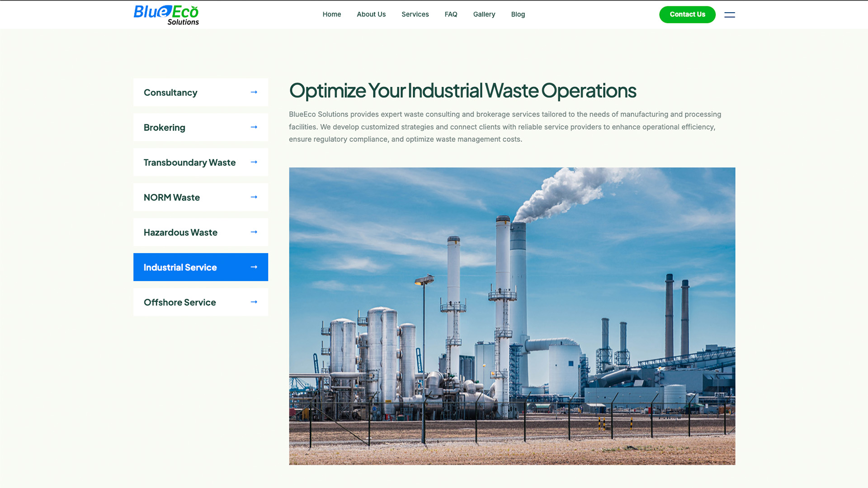Open the hamburger menu icon
Image resolution: width=868 pixels, height=488 pixels.
tap(729, 15)
